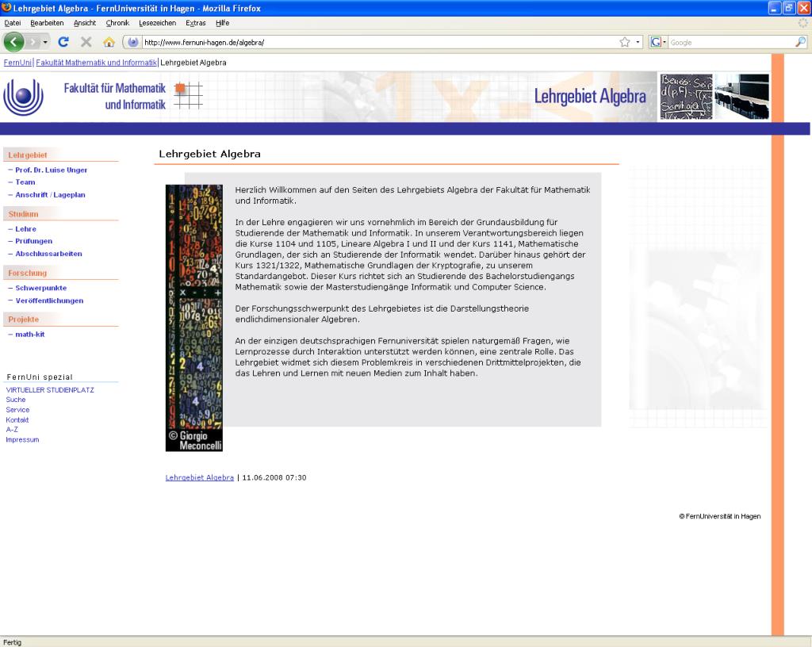
Task: Click into the Google search field
Action: tap(730, 43)
